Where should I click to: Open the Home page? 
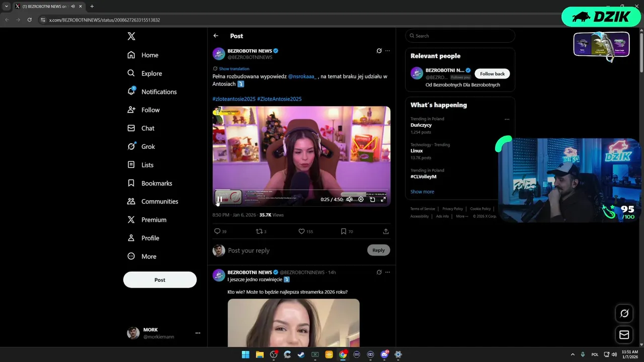coord(143,55)
